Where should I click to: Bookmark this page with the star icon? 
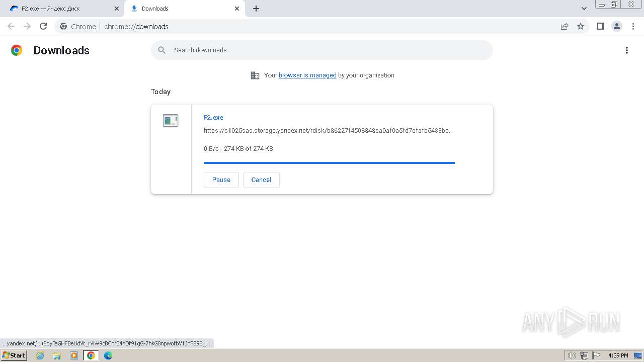click(x=581, y=26)
